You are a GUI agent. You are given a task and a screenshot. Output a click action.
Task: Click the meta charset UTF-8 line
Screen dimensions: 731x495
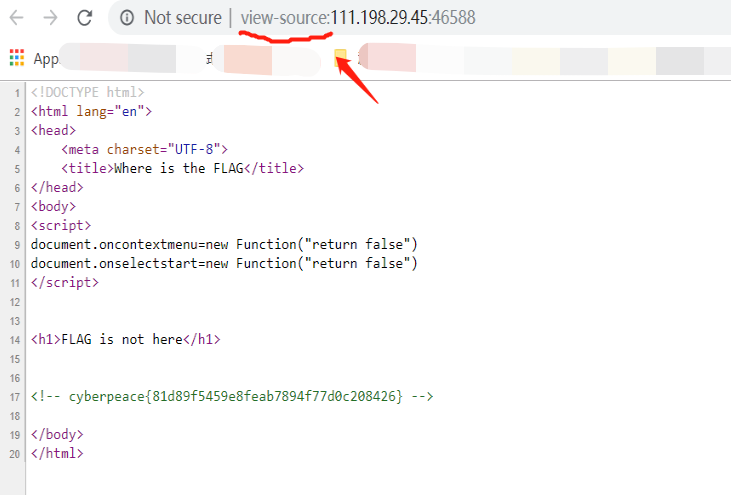point(145,149)
